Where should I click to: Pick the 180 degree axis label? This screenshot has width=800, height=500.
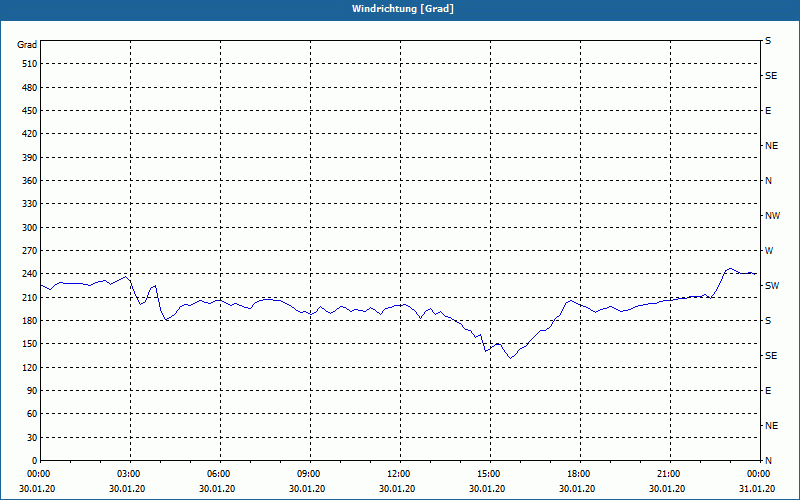(x=30, y=320)
